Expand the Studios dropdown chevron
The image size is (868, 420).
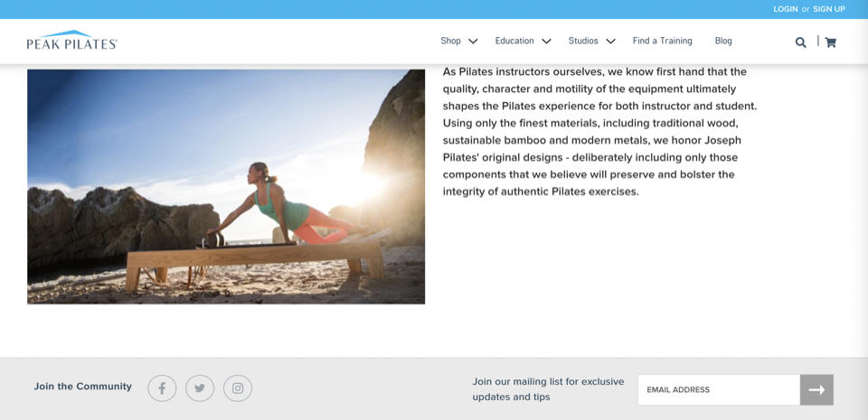click(610, 42)
